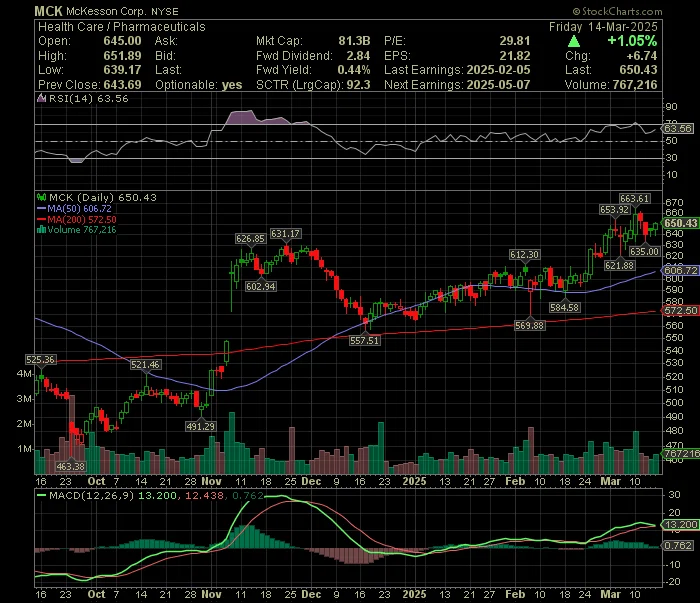Click the EPS value 21.82
700x603 pixels.
click(516, 56)
